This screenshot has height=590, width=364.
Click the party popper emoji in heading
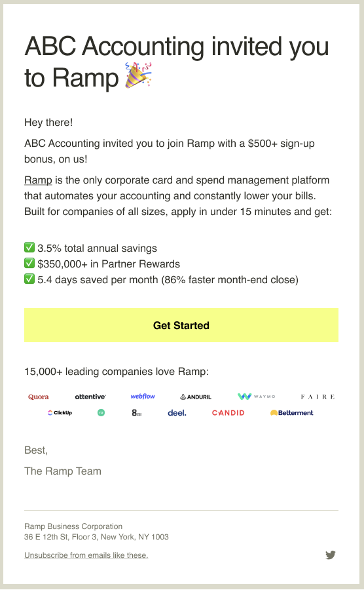pyautogui.click(x=138, y=75)
